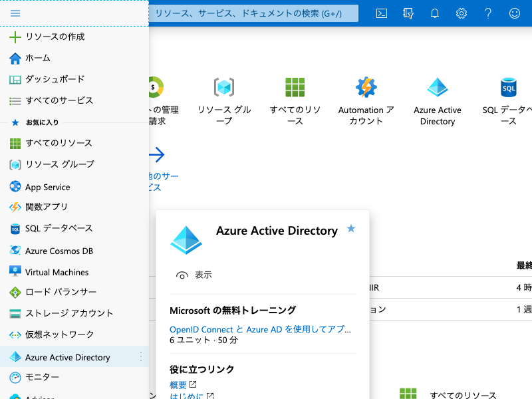
Task: Open portal settings gear
Action: (x=461, y=13)
